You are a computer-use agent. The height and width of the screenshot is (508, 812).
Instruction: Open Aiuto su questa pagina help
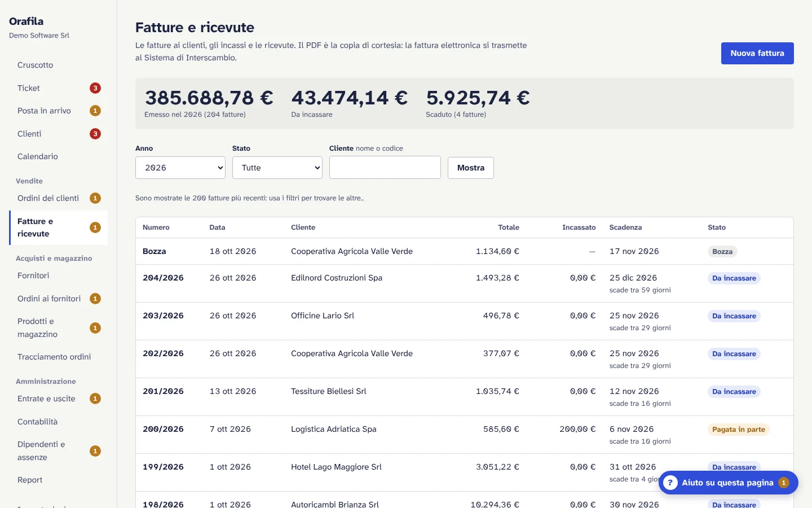pos(729,483)
